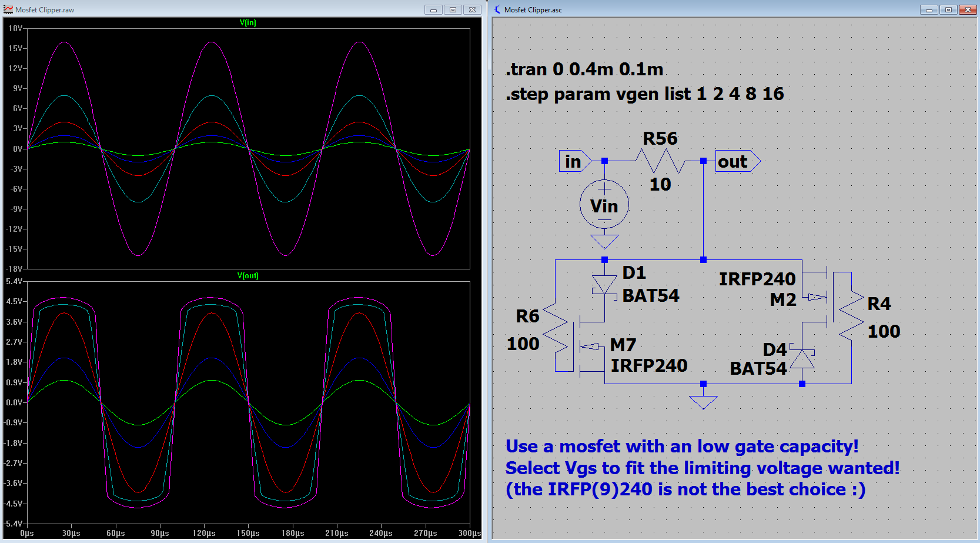Select resistor R56 symbol
Viewport: 980px width, 543px height.
(660, 161)
